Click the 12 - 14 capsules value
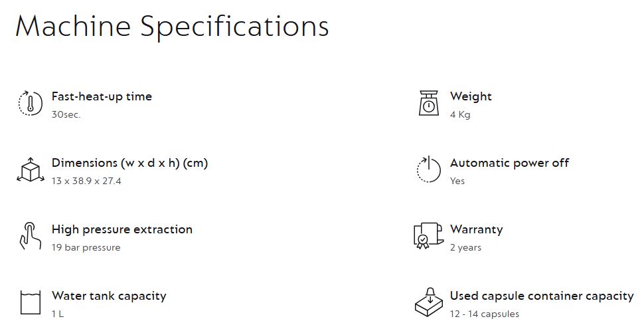Viewport: 644px width, 335px height. click(x=485, y=314)
